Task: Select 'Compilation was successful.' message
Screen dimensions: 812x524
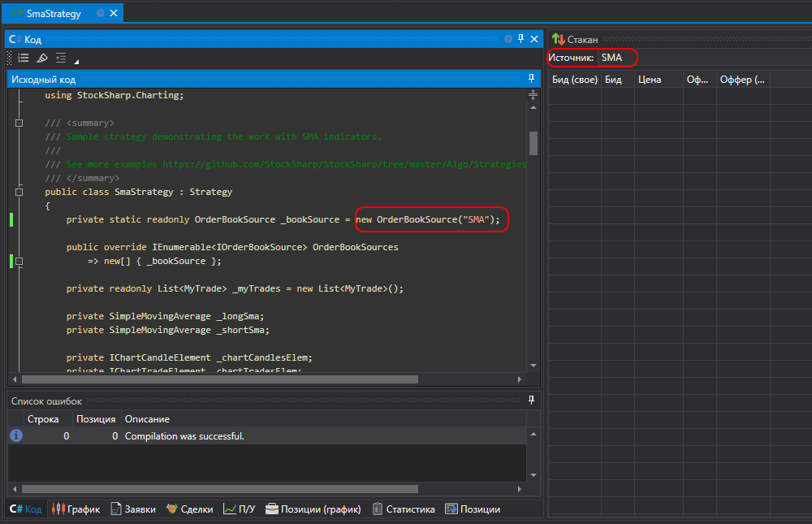Action: [x=184, y=436]
